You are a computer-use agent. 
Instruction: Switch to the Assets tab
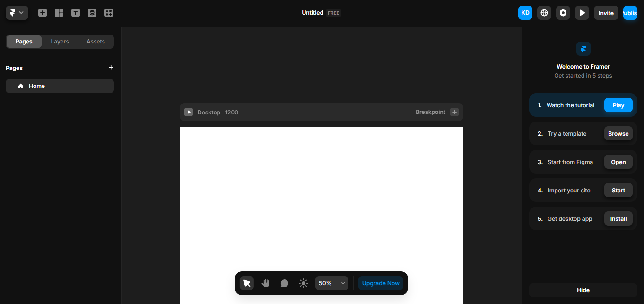pyautogui.click(x=96, y=42)
